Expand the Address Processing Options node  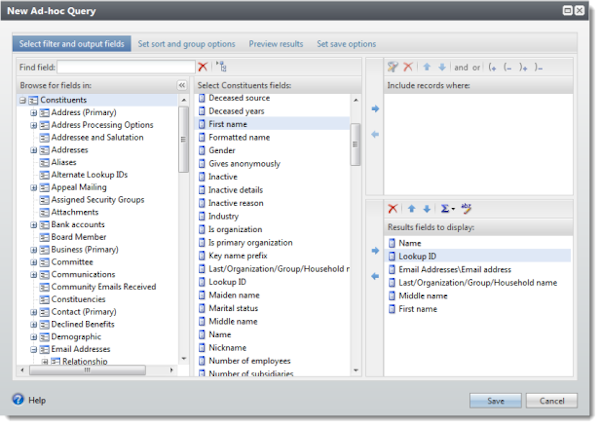(34, 125)
